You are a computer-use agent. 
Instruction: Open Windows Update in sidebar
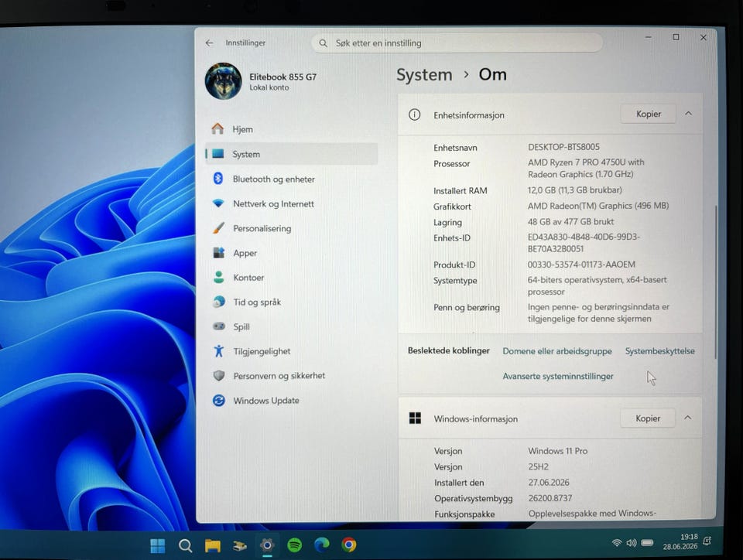[x=292, y=401]
